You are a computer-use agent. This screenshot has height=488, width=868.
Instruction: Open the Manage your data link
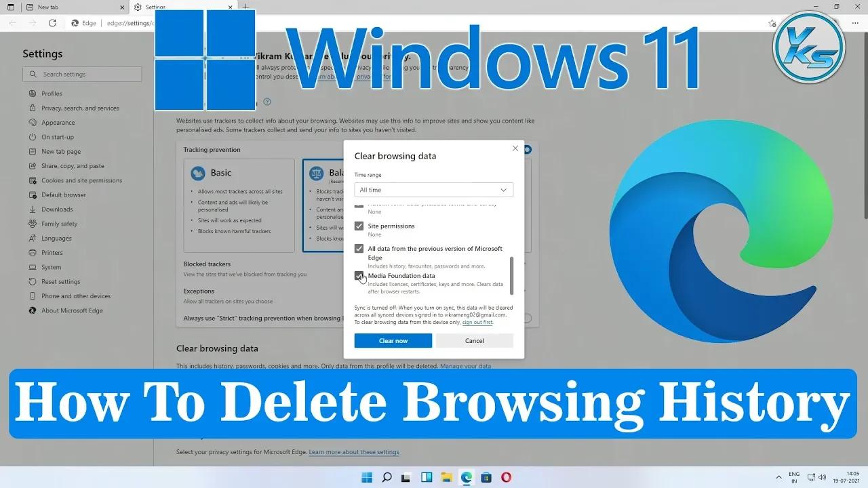466,366
